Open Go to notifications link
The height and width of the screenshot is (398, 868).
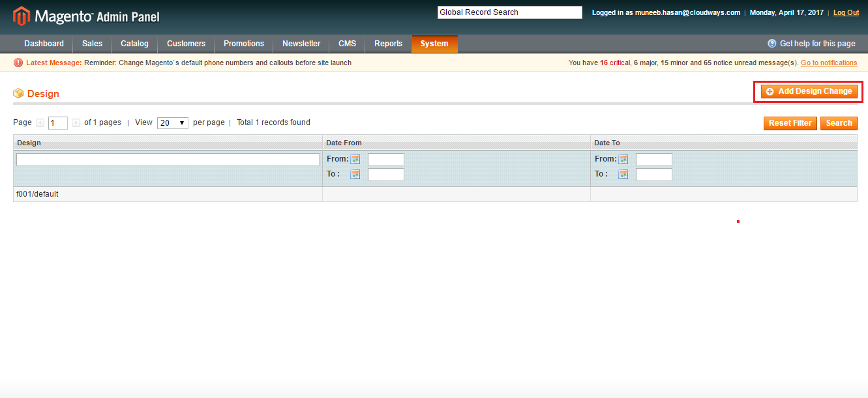pos(829,63)
